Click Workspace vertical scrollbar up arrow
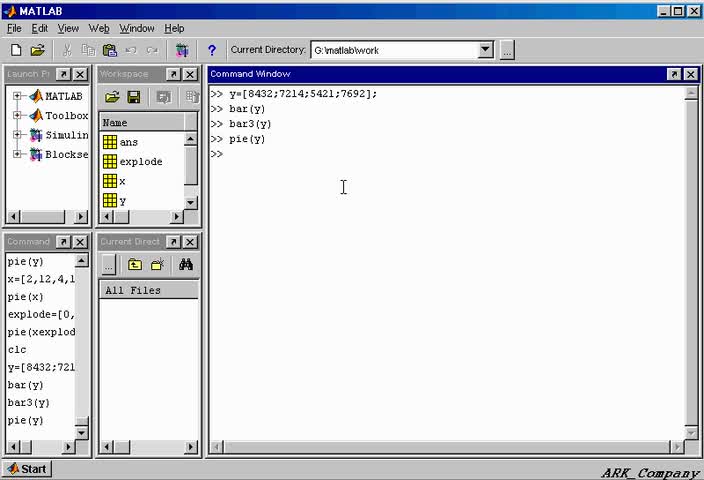Image resolution: width=704 pixels, height=480 pixels. click(x=190, y=139)
